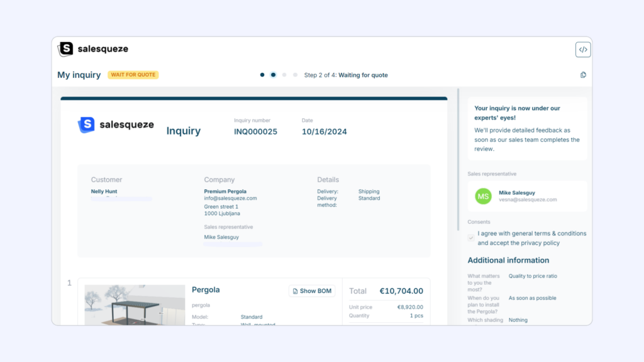The width and height of the screenshot is (644, 362).
Task: Click customer name Nelly Hunt
Action: 104,191
